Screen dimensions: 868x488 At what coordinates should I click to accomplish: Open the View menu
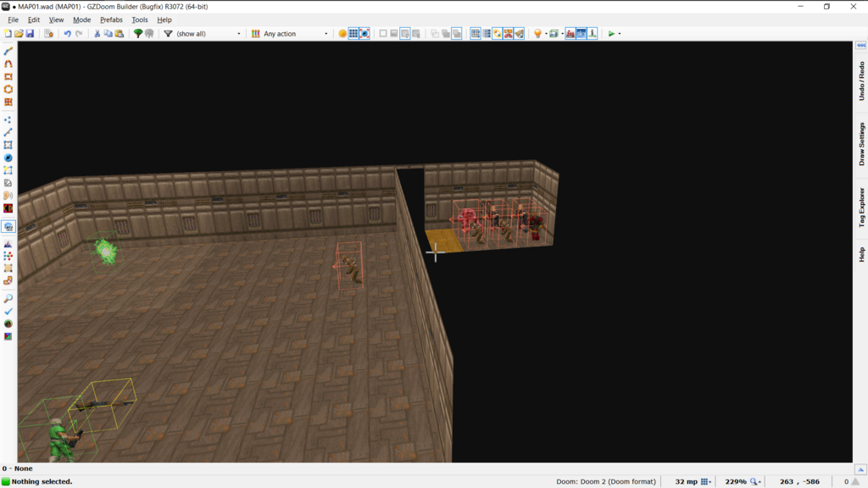tap(56, 19)
